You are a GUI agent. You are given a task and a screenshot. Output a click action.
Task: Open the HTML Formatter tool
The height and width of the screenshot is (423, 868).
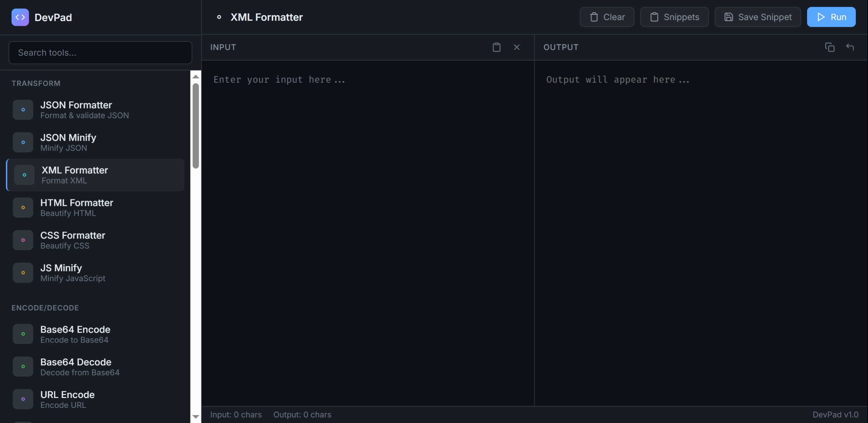tap(95, 208)
